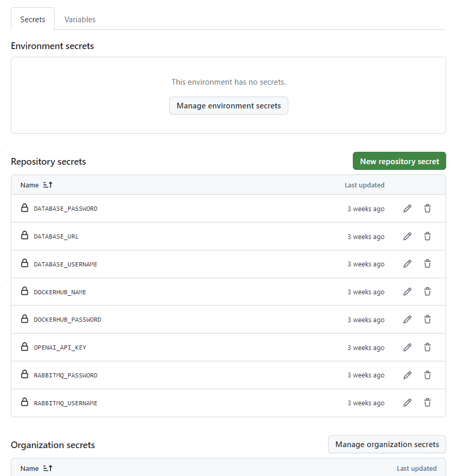Screen dimensions: 457x476
Task: Edit the DOCKERHUB_NAME secret
Action: [407, 292]
